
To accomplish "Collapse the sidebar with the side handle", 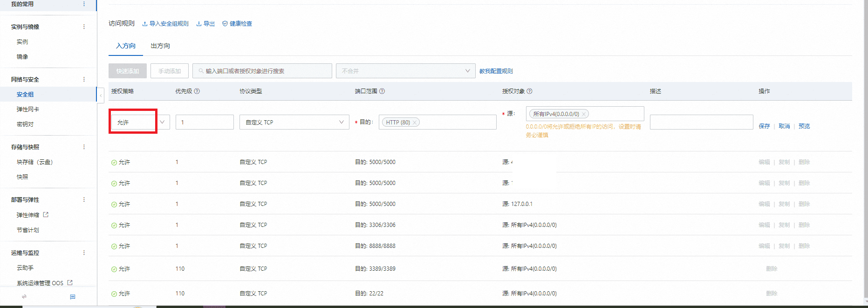I will click(100, 95).
